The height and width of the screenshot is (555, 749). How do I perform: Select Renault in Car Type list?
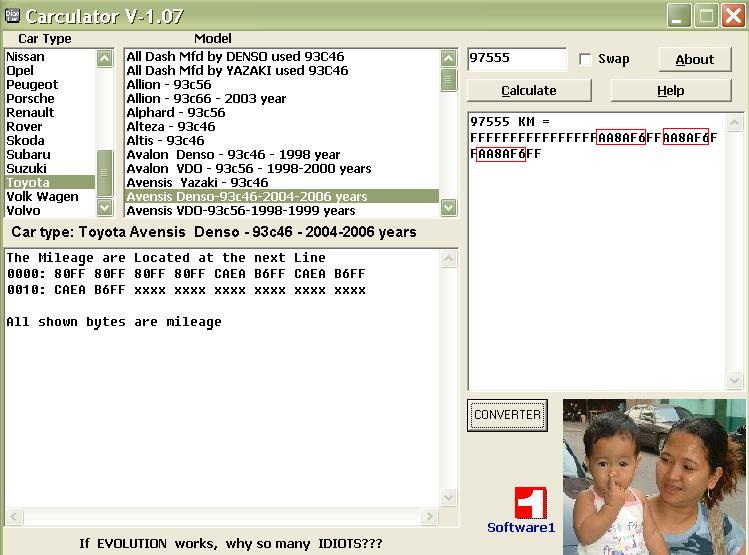click(50, 113)
